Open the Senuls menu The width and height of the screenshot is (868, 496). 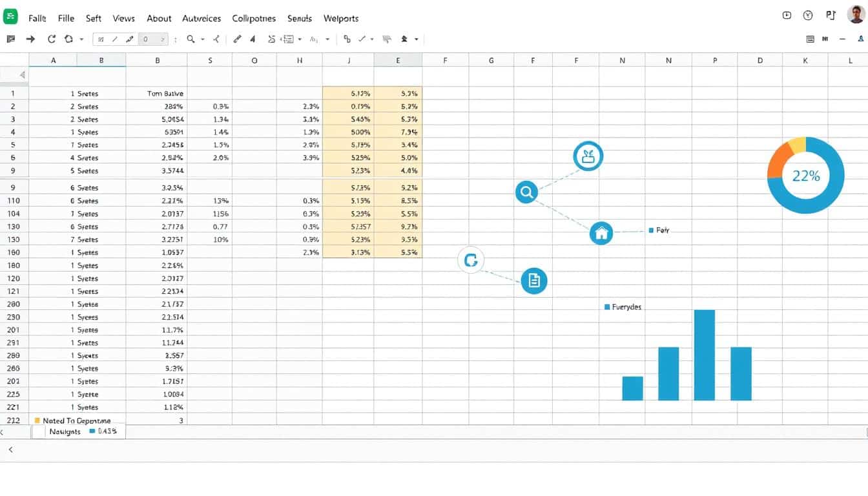[300, 19]
